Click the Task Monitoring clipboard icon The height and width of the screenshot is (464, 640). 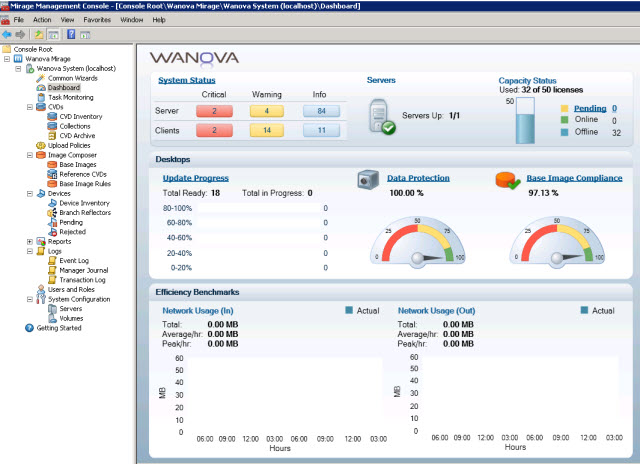(x=41, y=97)
